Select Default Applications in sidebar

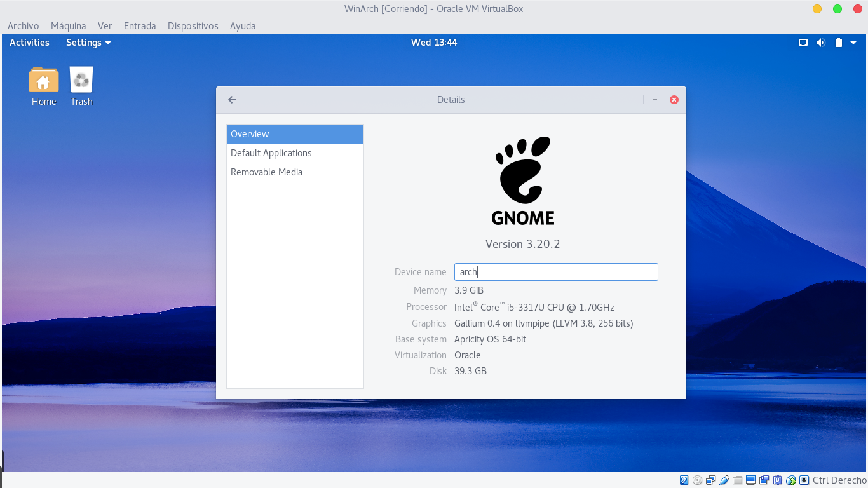tap(295, 153)
